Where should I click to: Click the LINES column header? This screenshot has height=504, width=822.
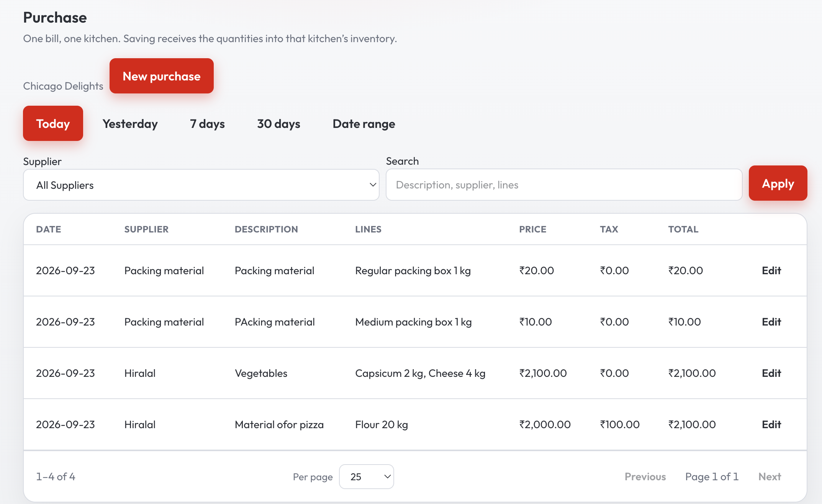pyautogui.click(x=368, y=229)
